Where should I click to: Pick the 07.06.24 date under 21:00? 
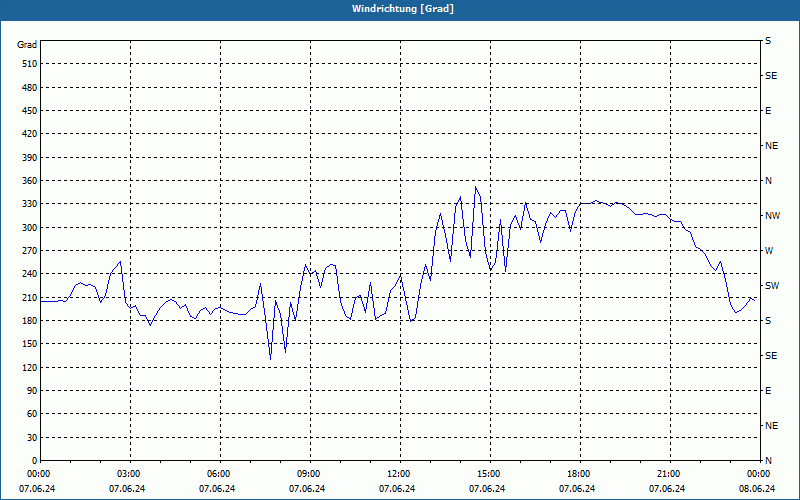point(667,489)
